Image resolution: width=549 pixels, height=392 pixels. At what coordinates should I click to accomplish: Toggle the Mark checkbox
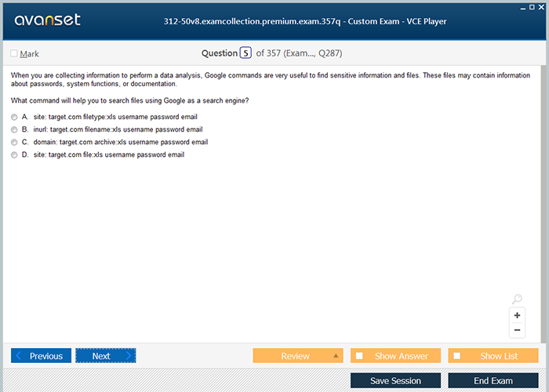[x=14, y=54]
